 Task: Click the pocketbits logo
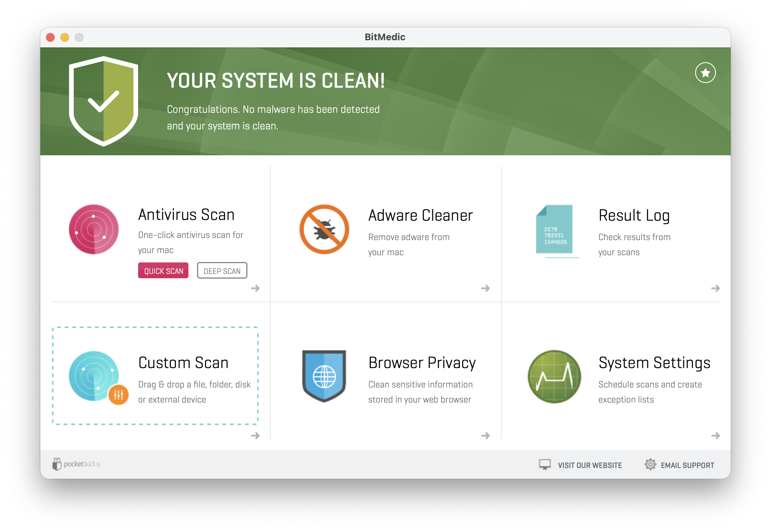pos(76,464)
